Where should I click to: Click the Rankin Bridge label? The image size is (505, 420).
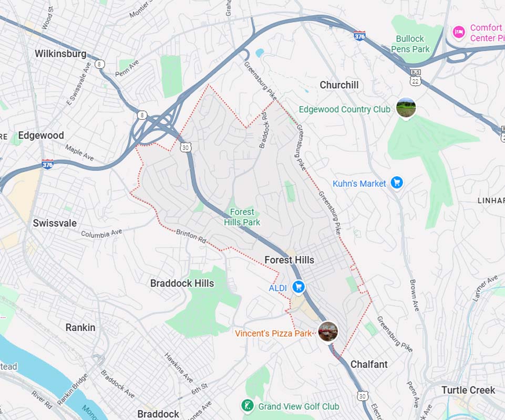pyautogui.click(x=73, y=389)
